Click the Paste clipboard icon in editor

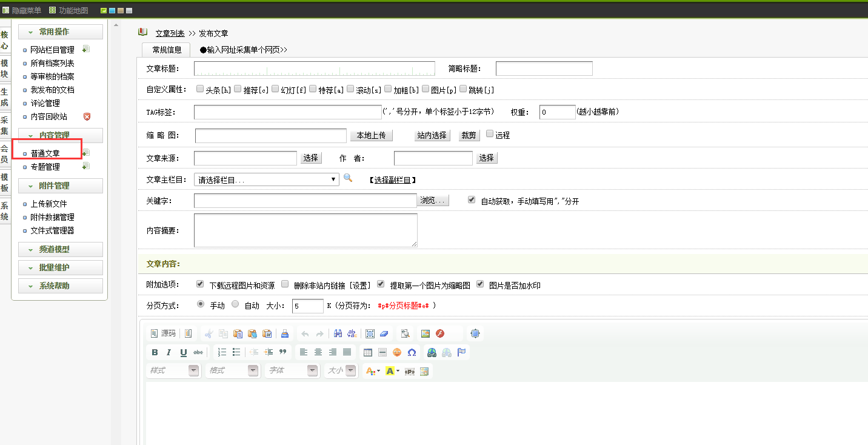tap(238, 333)
